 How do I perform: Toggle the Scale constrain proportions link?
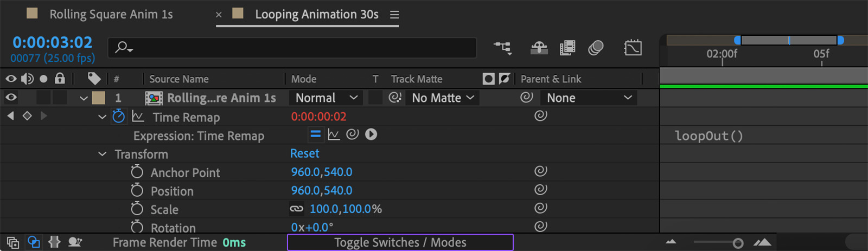[296, 209]
